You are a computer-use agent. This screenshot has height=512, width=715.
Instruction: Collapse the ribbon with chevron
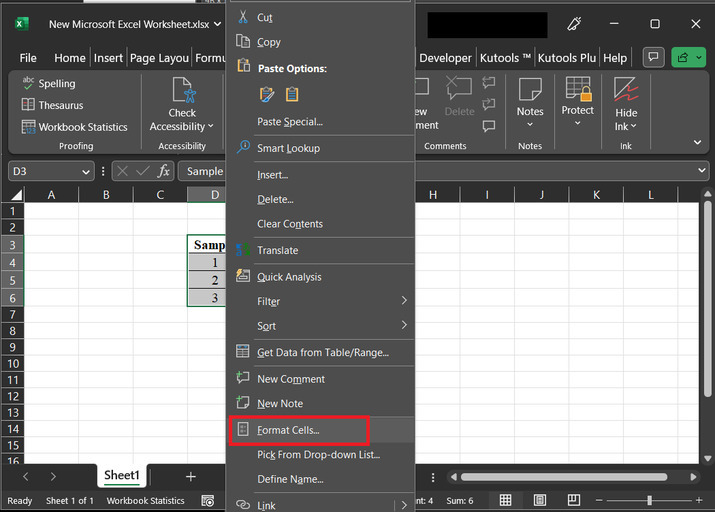(x=697, y=142)
